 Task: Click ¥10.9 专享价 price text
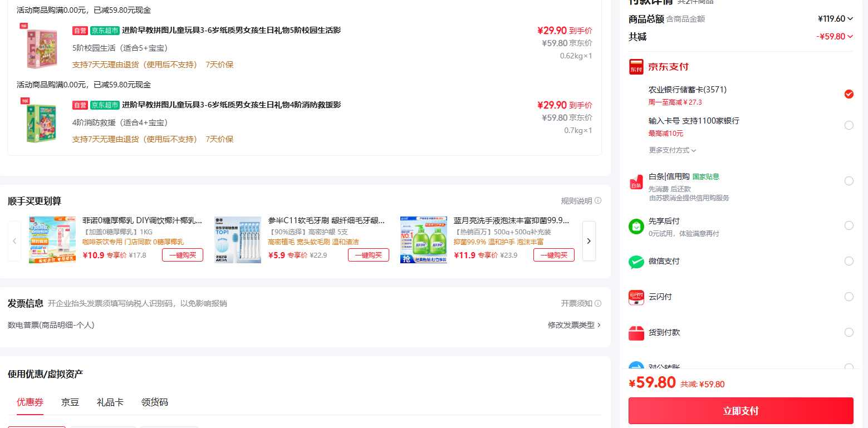point(105,255)
